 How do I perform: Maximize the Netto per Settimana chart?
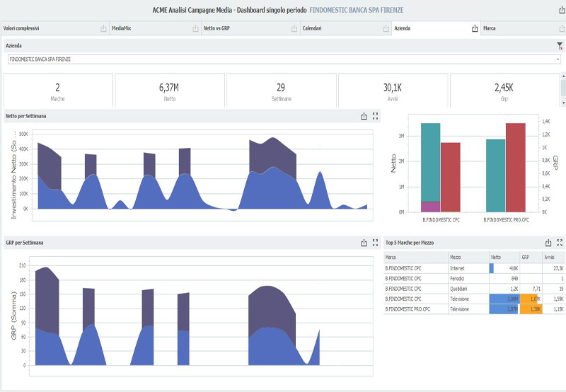point(376,116)
